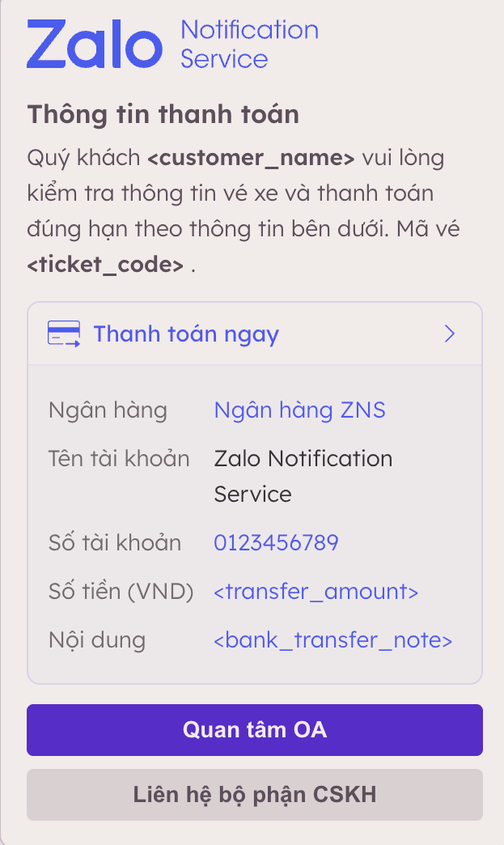Click the Thông tin thanh toán heading

[163, 114]
